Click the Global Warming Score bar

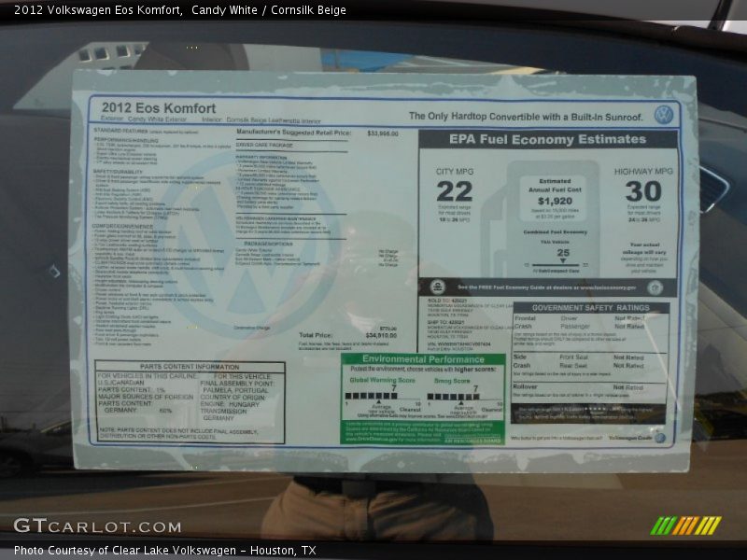371,396
